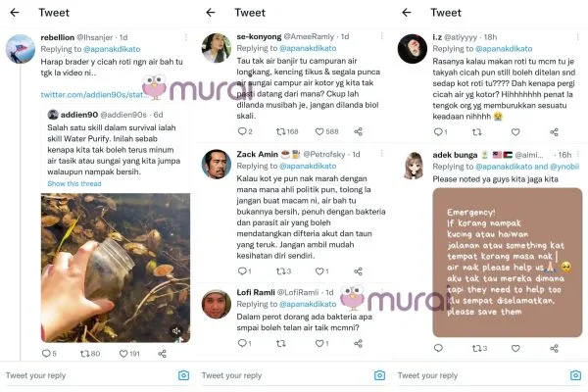588x392 pixels.
Task: Open @apanakdikato mention in Zack Amin's reply
Action: click(308, 166)
